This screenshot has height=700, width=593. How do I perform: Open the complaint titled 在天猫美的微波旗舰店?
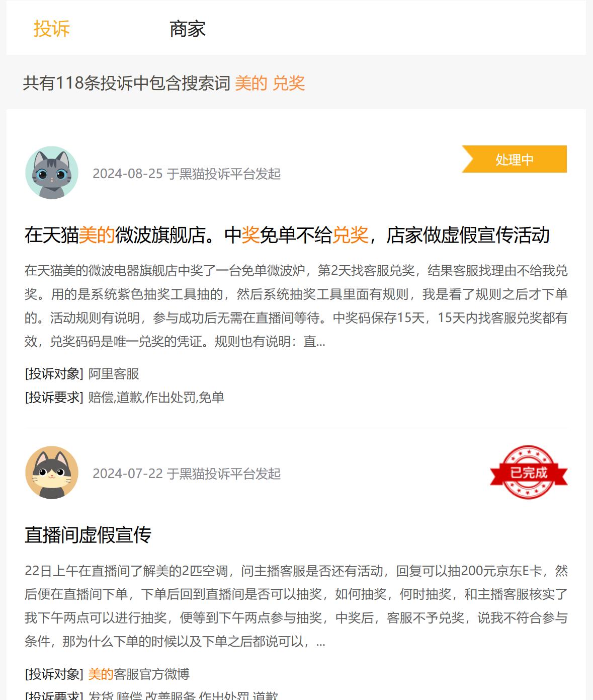(x=287, y=235)
